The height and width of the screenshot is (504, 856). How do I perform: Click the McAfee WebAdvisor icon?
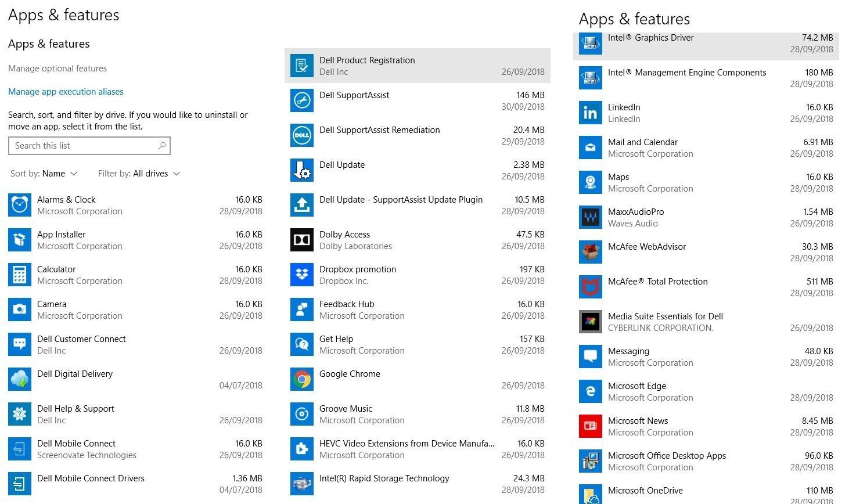[x=591, y=252]
